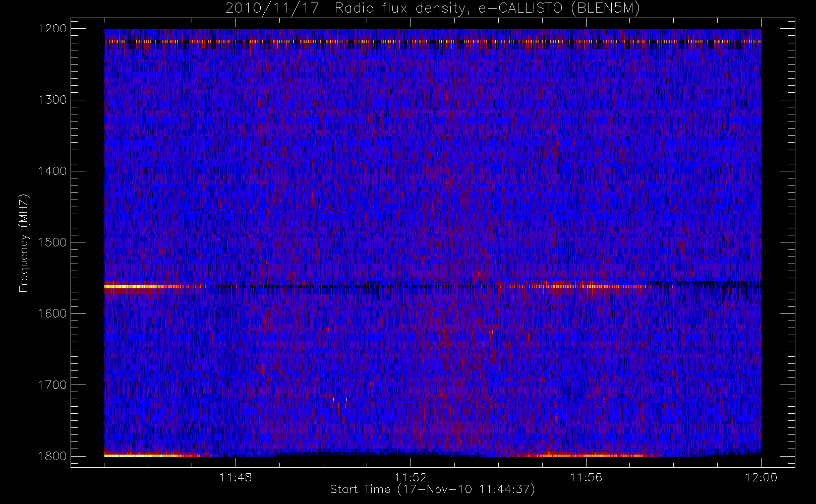Click the 11:56 time tick label
The image size is (816, 504).
586,477
